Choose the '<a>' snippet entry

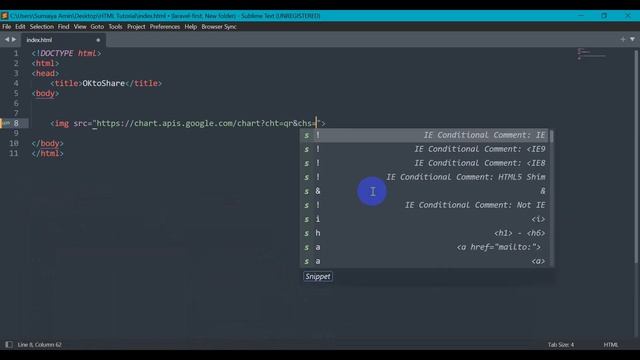[425, 261]
